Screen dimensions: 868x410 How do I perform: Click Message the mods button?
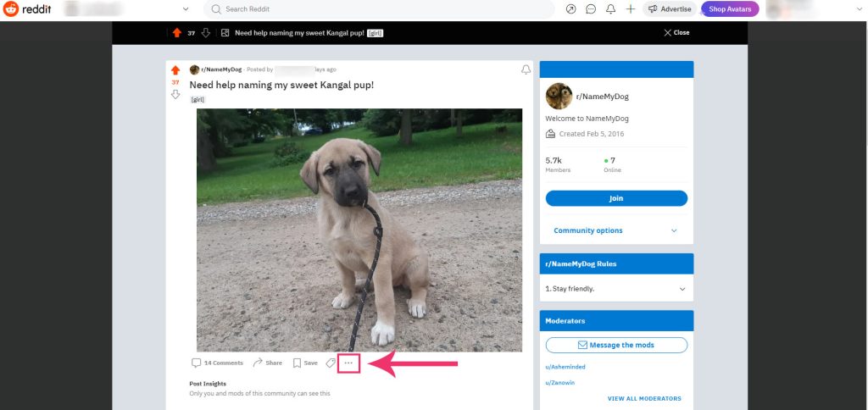[616, 345]
